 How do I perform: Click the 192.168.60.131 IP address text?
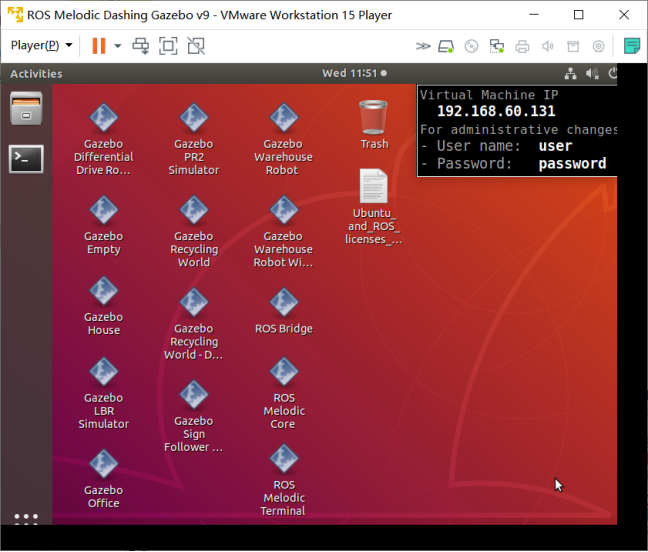click(x=496, y=111)
